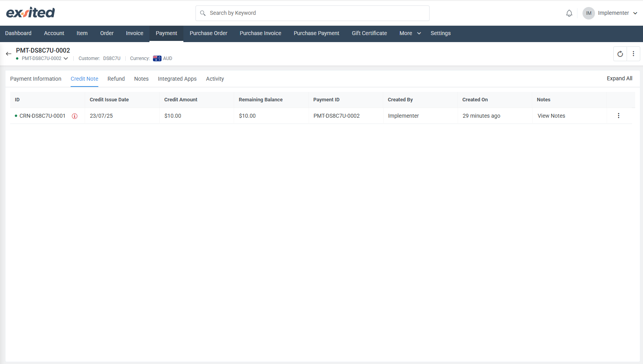643x364 pixels.
Task: Expand the PMT-DS8C7U-0002 status dropdown
Action: point(66,58)
